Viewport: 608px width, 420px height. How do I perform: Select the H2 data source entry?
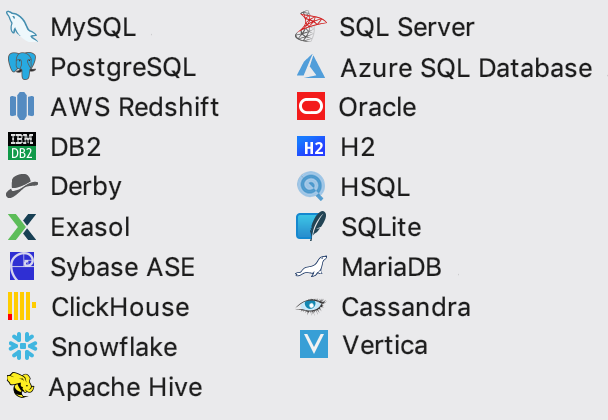click(x=336, y=146)
